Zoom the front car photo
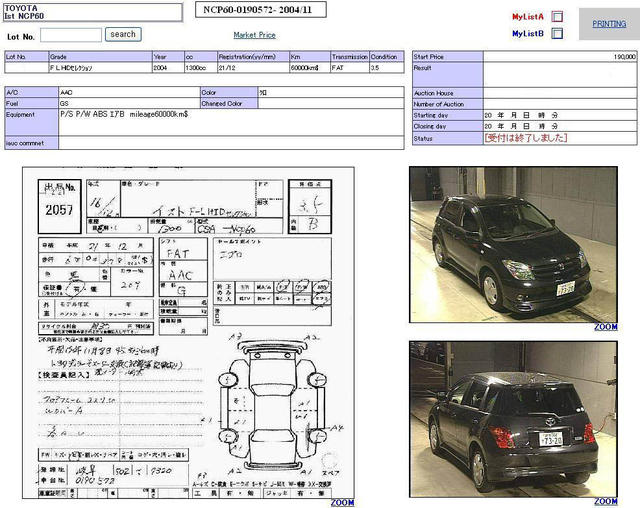 [x=606, y=326]
